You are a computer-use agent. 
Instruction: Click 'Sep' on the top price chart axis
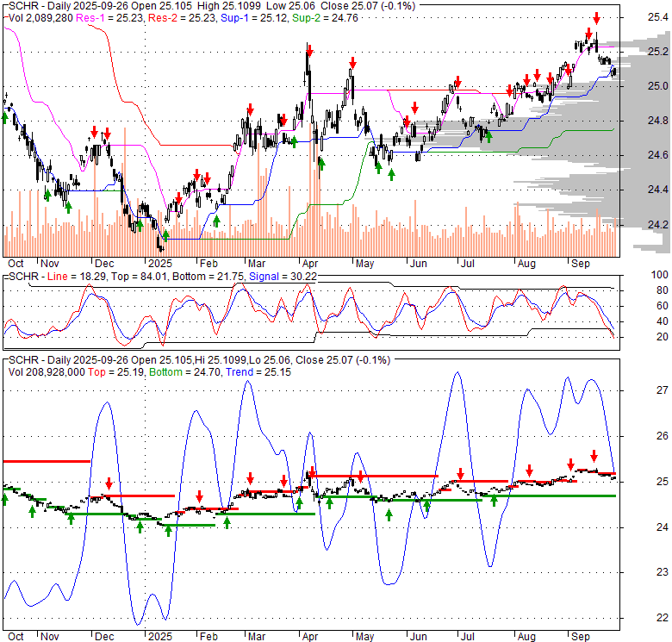click(x=581, y=264)
